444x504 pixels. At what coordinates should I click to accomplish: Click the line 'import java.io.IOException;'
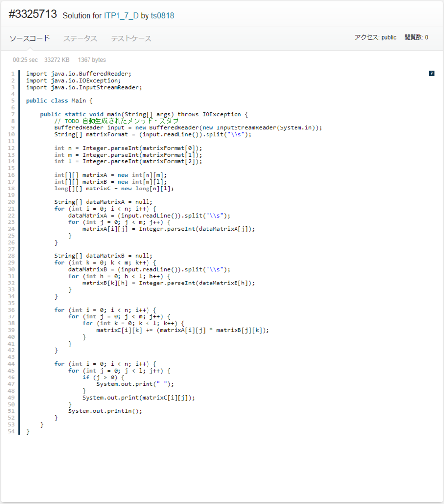point(74,81)
